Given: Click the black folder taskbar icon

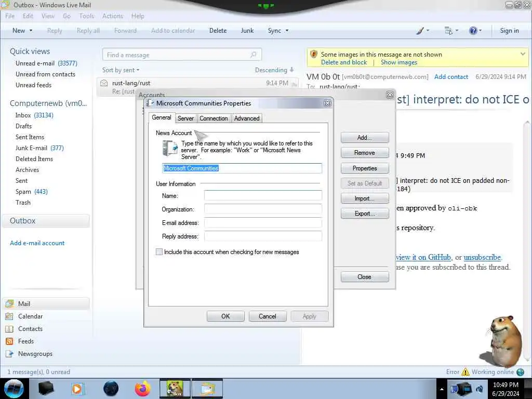Looking at the screenshot, I should [46, 389].
